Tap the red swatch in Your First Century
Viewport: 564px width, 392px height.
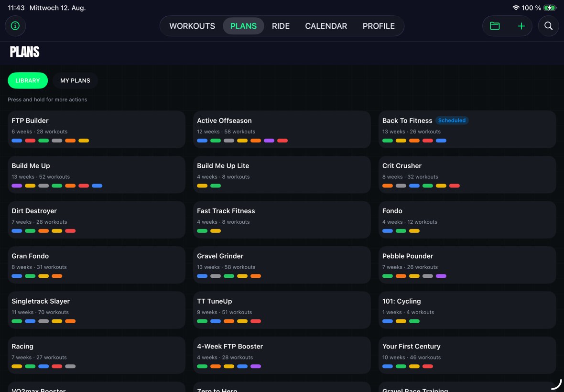pos(428,367)
